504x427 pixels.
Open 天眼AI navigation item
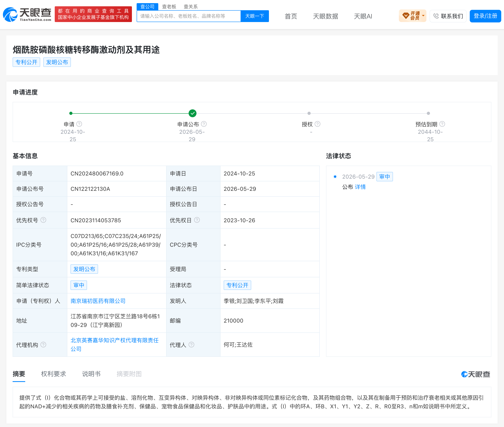pyautogui.click(x=363, y=16)
